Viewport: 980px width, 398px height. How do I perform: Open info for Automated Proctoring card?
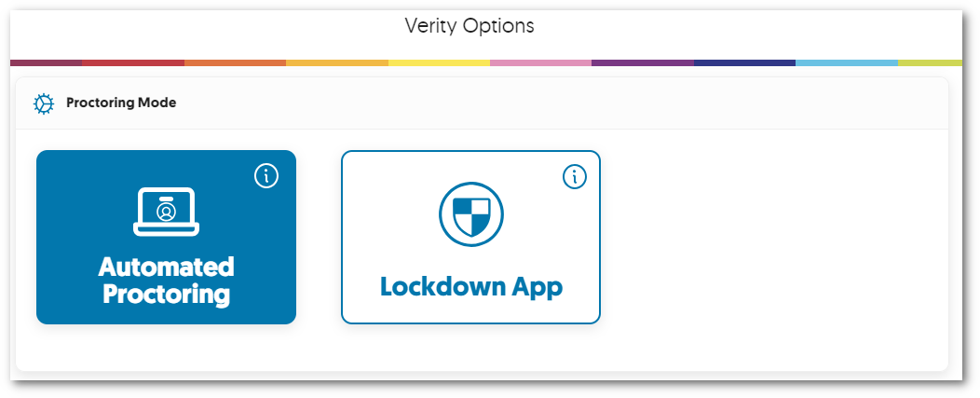266,175
